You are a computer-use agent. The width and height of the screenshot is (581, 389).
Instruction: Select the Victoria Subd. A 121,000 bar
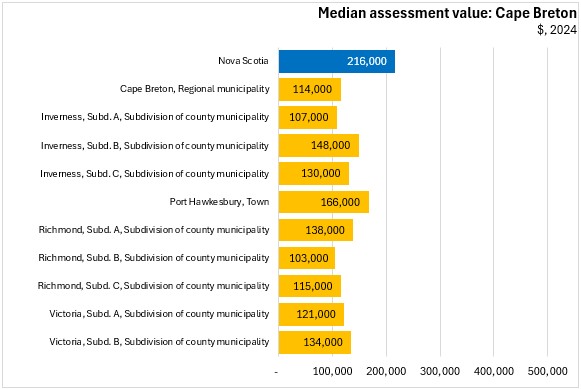coord(311,314)
